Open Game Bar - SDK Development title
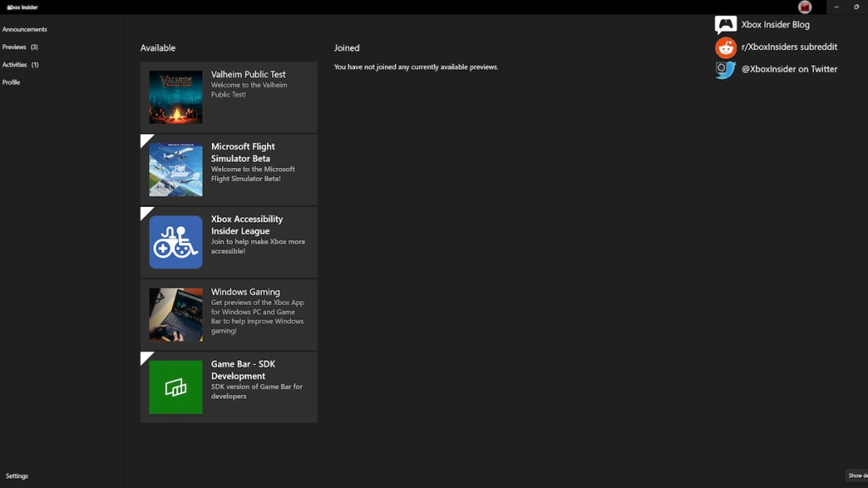 click(x=243, y=369)
